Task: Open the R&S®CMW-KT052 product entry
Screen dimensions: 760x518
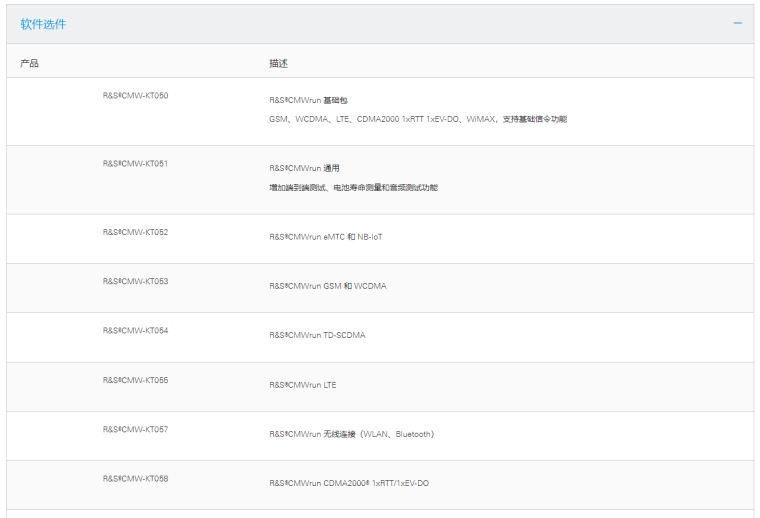Action: pos(135,233)
